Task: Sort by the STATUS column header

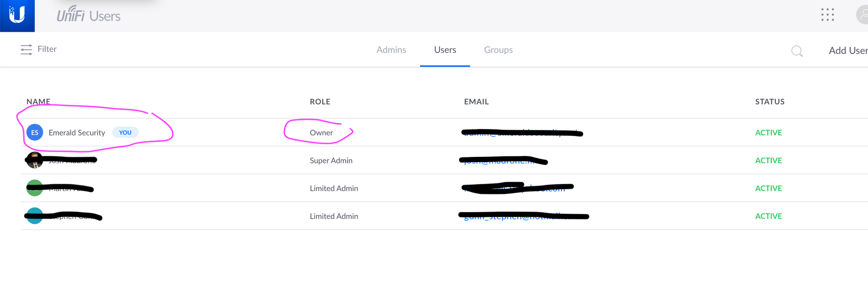Action: pyautogui.click(x=769, y=102)
